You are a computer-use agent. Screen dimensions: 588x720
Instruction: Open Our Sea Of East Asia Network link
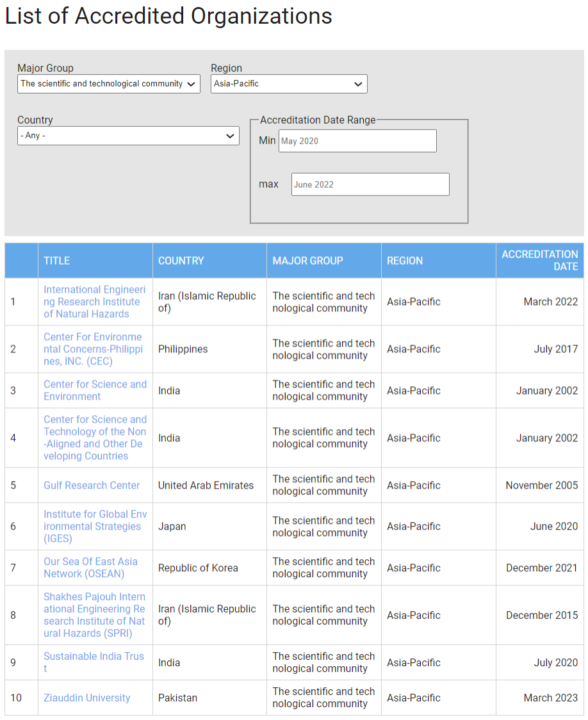click(90, 568)
